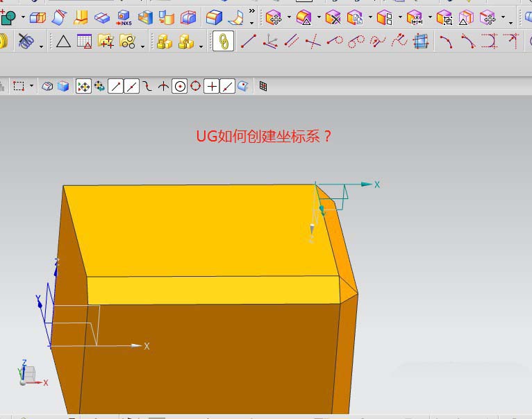Click the selection rectangle tool icon
Image resolution: width=532 pixels, height=419 pixels.
(18, 86)
